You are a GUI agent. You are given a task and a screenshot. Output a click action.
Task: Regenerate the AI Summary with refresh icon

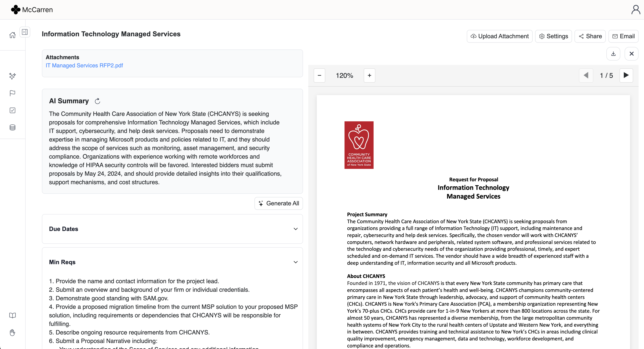pos(97,101)
